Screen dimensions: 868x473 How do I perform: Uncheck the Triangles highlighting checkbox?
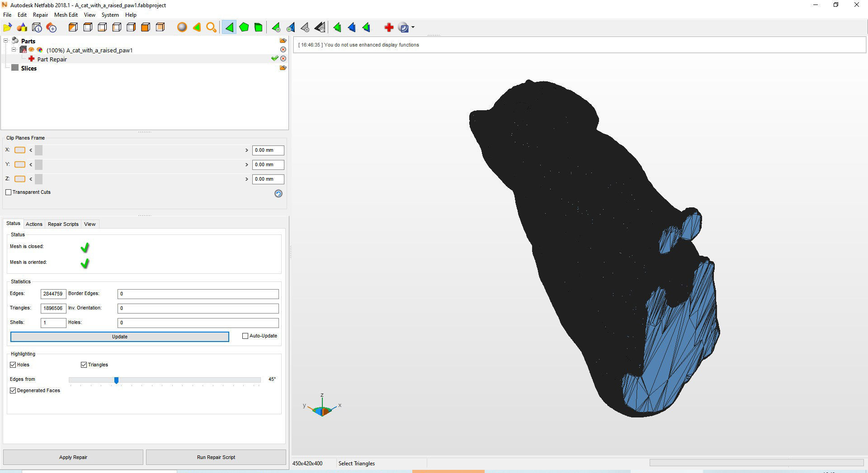(84, 365)
